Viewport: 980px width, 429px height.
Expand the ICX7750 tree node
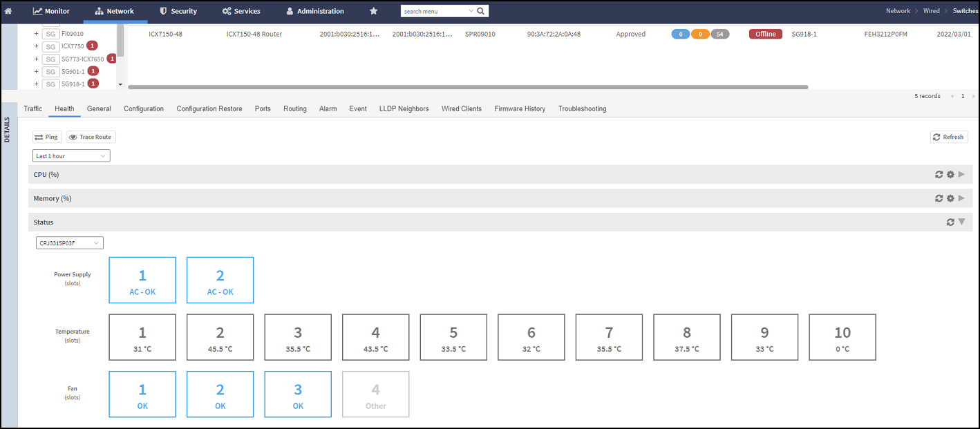point(36,46)
